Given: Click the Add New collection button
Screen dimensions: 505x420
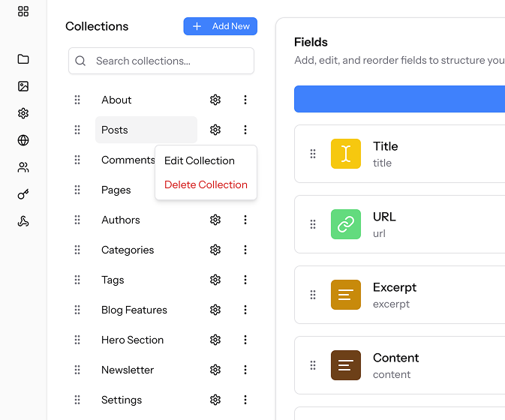Looking at the screenshot, I should click(221, 26).
